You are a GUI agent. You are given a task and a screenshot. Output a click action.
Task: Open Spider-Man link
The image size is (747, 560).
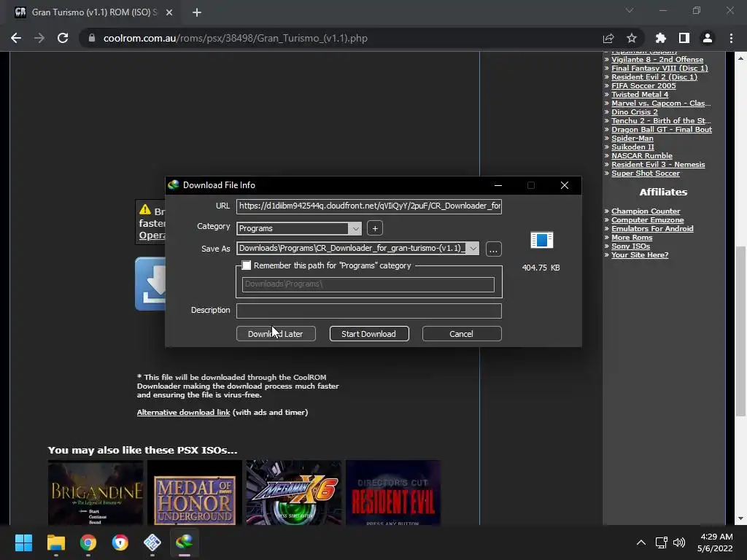[x=632, y=138]
